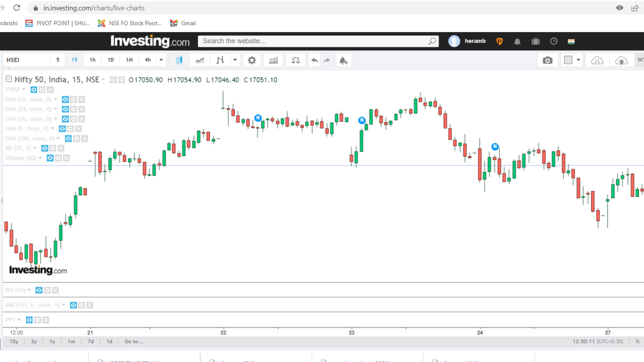
Task: Click the cloud upload save icon
Action: click(x=621, y=60)
